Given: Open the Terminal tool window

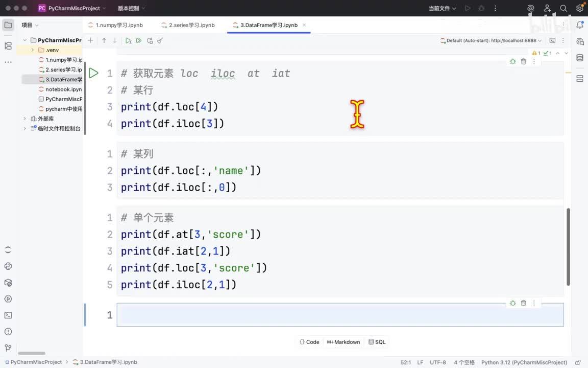Looking at the screenshot, I should 8,315.
